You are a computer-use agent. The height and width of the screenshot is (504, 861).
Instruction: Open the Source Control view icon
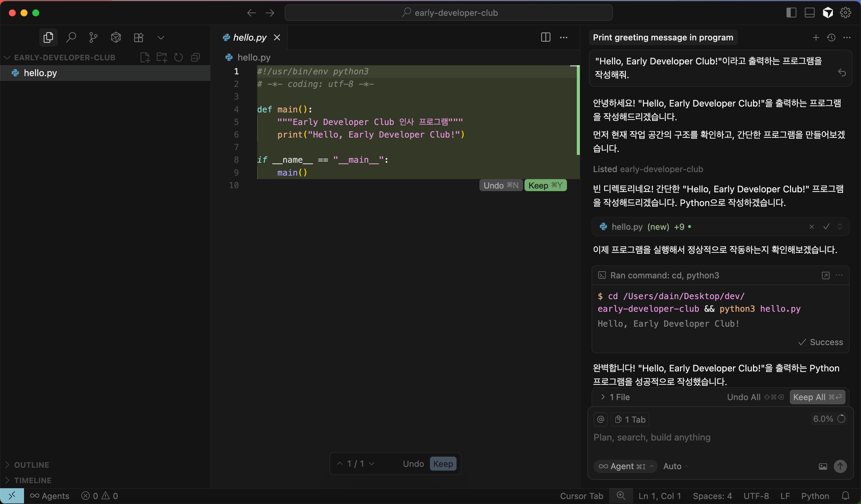coord(93,37)
